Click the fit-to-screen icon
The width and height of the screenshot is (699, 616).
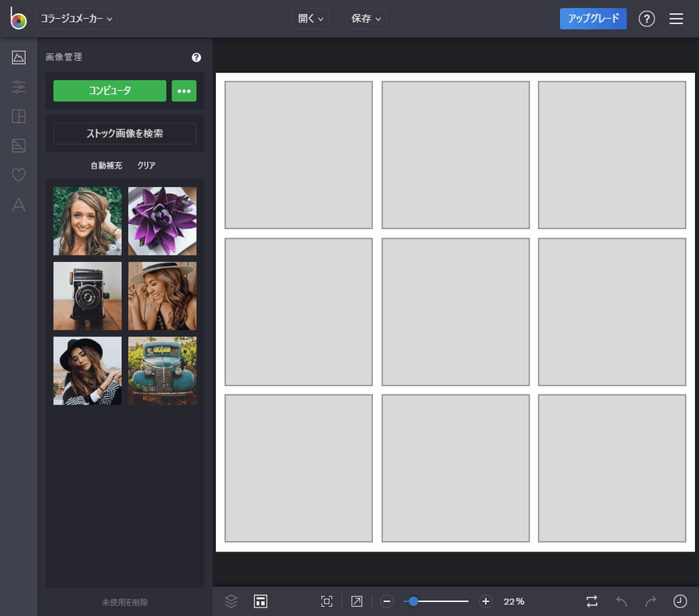[x=327, y=601]
